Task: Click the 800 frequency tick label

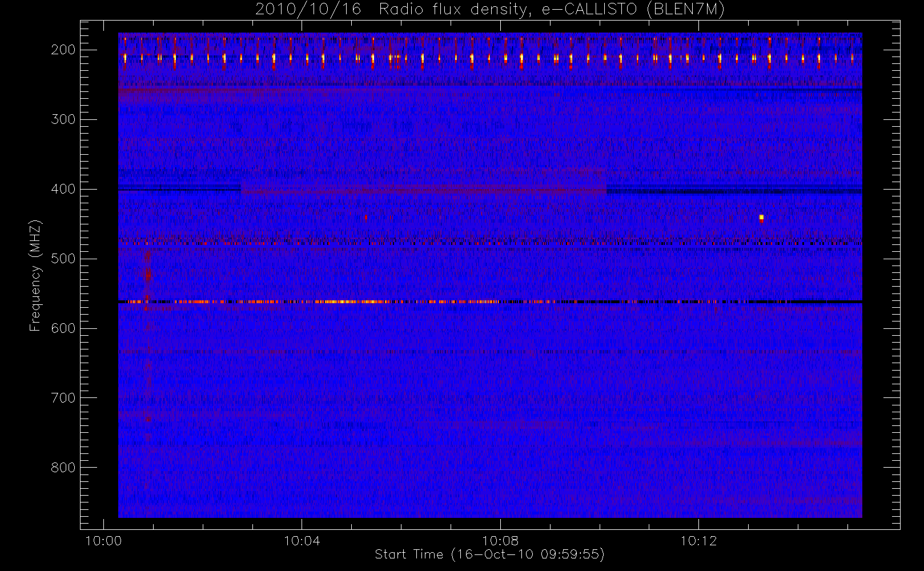Action: pyautogui.click(x=63, y=468)
